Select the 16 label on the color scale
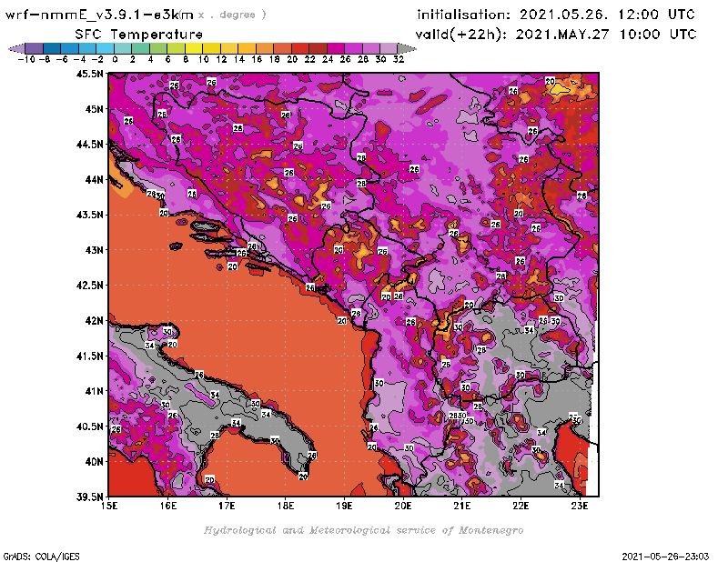Screen dimensions: 728x562 point(257,59)
